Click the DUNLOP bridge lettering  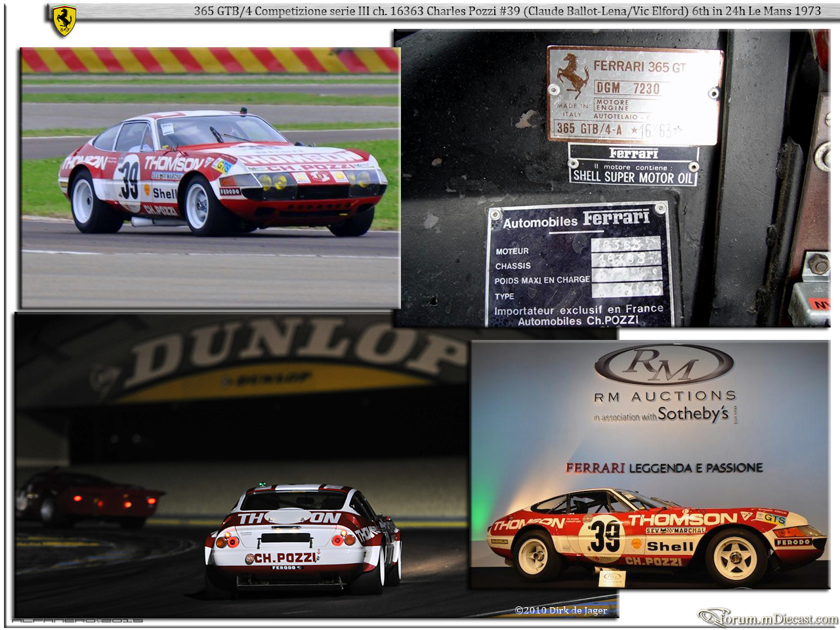click(x=295, y=354)
